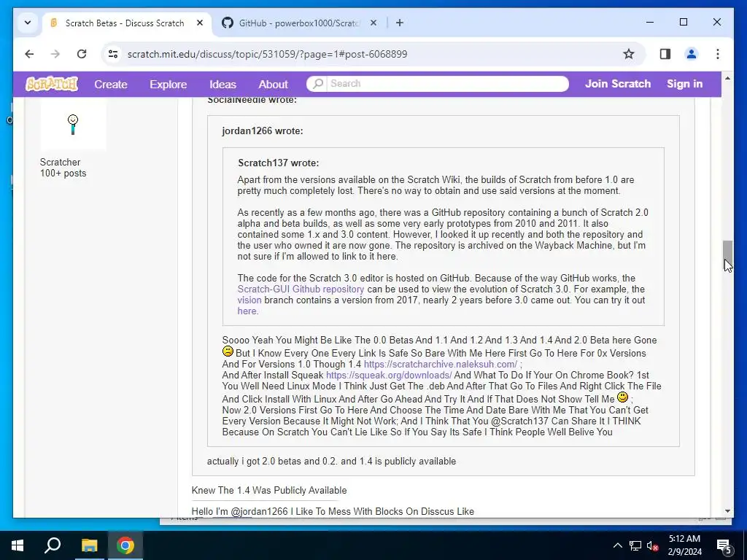Open the Windows Start menu
This screenshot has width=747, height=560.
tap(18, 545)
